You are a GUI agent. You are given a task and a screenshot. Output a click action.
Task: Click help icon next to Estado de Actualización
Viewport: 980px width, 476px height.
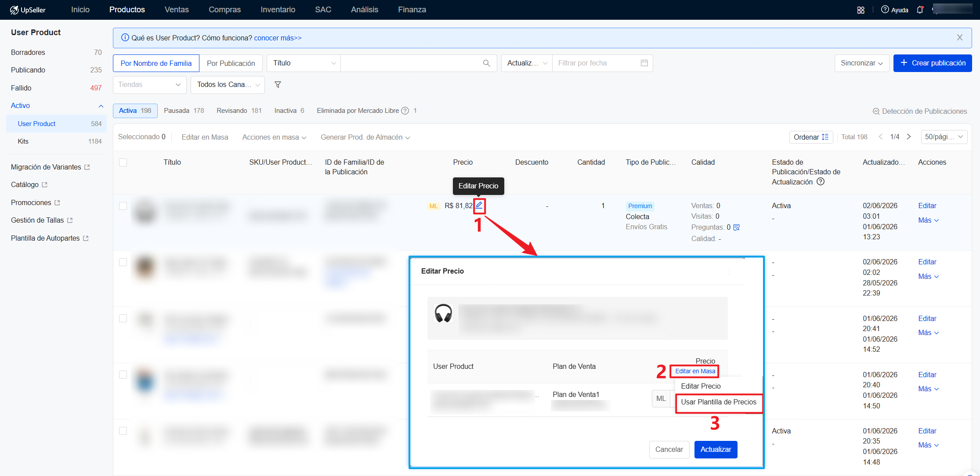[821, 182]
